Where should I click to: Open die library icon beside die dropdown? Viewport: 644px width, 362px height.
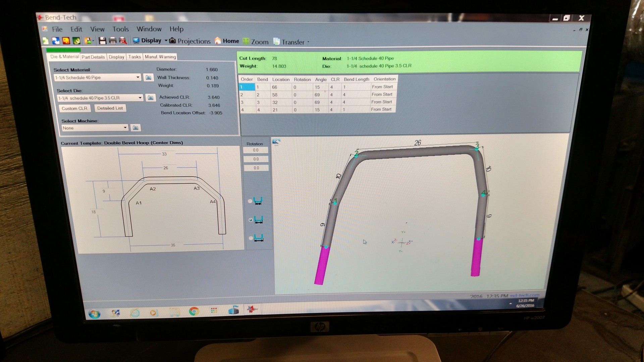point(151,98)
